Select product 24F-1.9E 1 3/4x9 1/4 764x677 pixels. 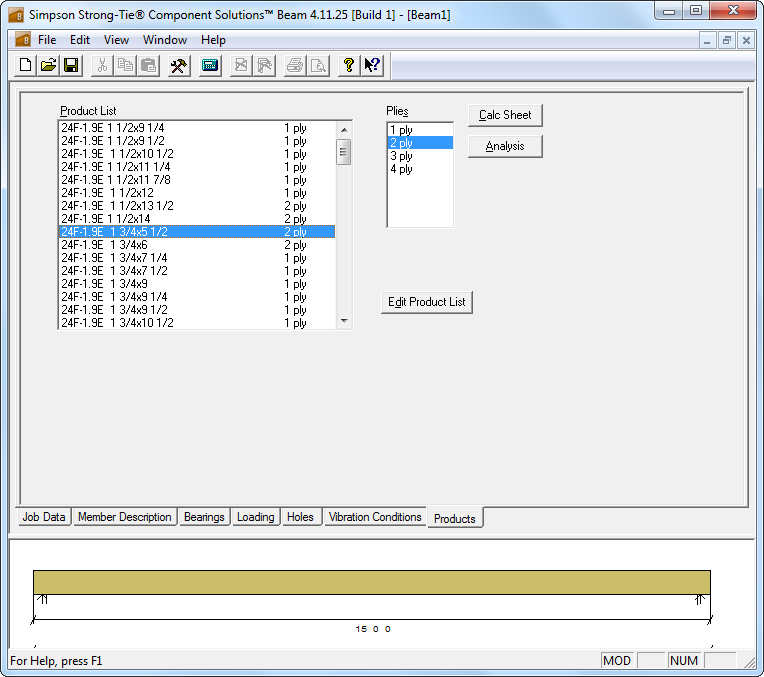197,297
